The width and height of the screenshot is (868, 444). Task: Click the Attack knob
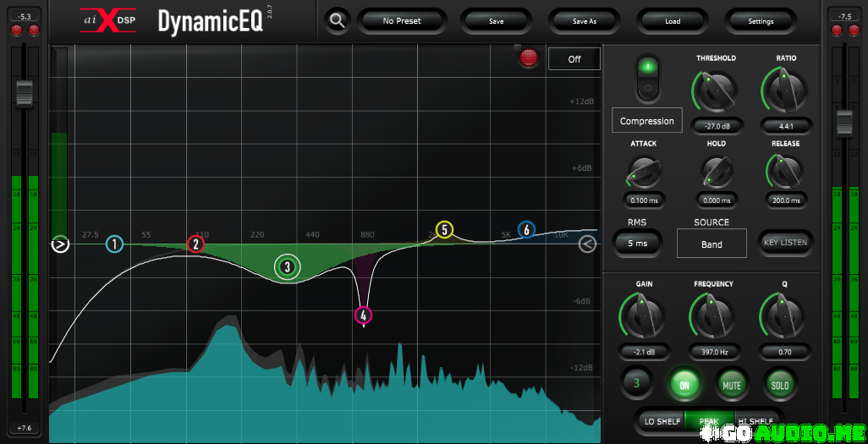[644, 172]
